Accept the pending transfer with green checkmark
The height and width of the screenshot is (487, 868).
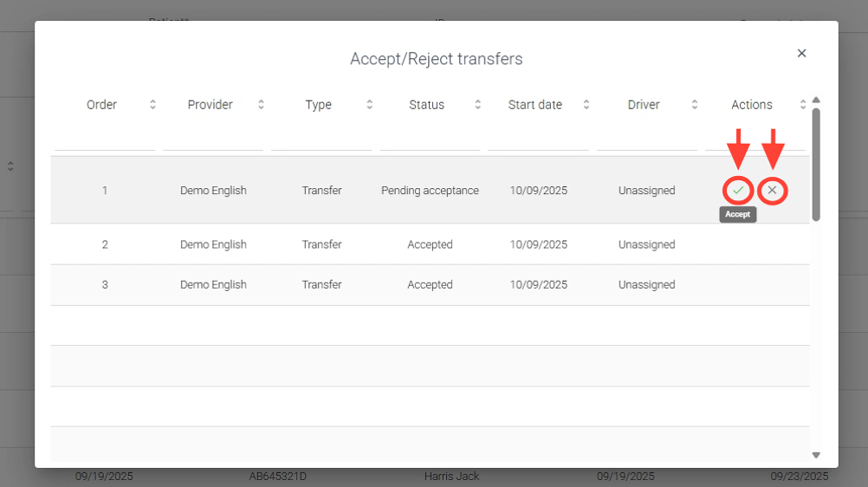pyautogui.click(x=738, y=190)
